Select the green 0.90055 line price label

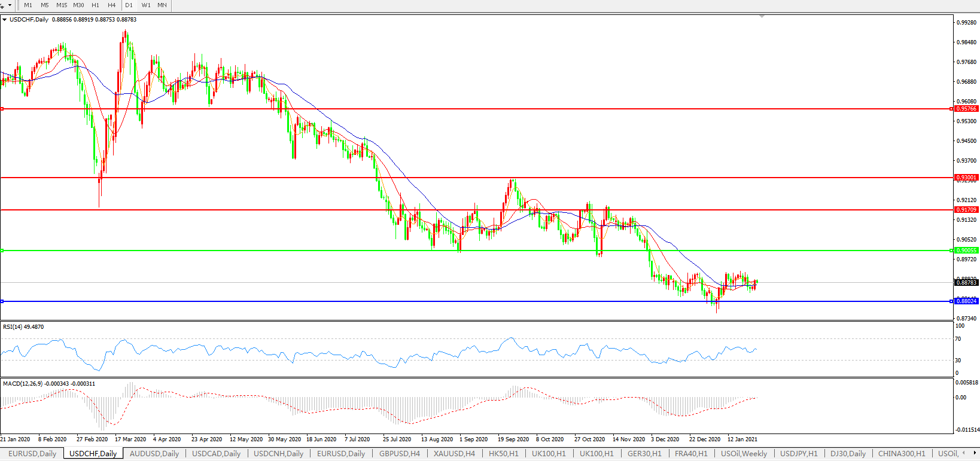click(x=966, y=251)
